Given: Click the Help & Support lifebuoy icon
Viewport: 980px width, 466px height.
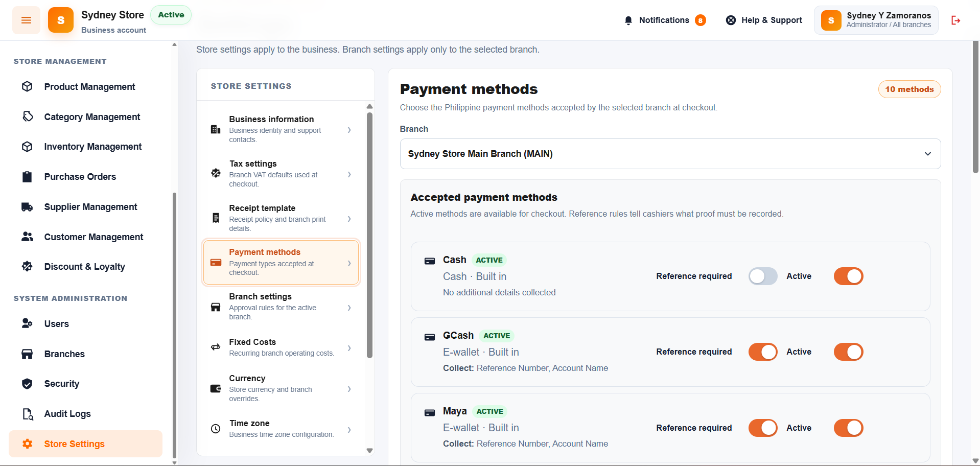Looking at the screenshot, I should pos(731,20).
